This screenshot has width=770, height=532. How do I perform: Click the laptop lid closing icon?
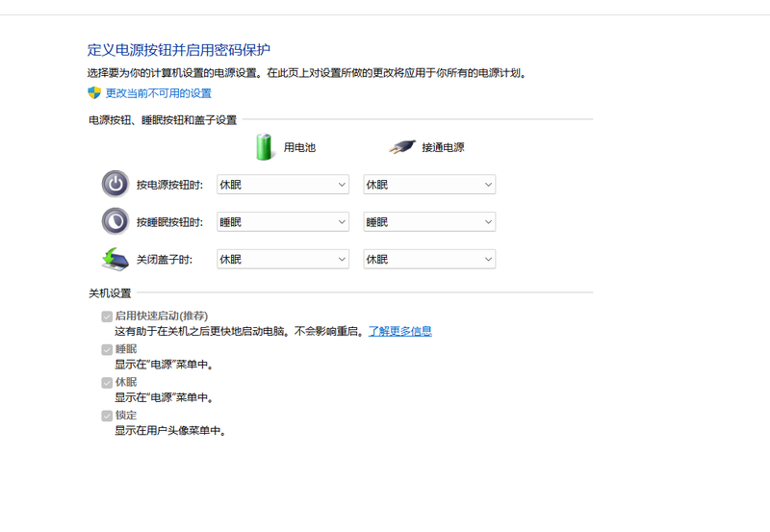pyautogui.click(x=115, y=259)
